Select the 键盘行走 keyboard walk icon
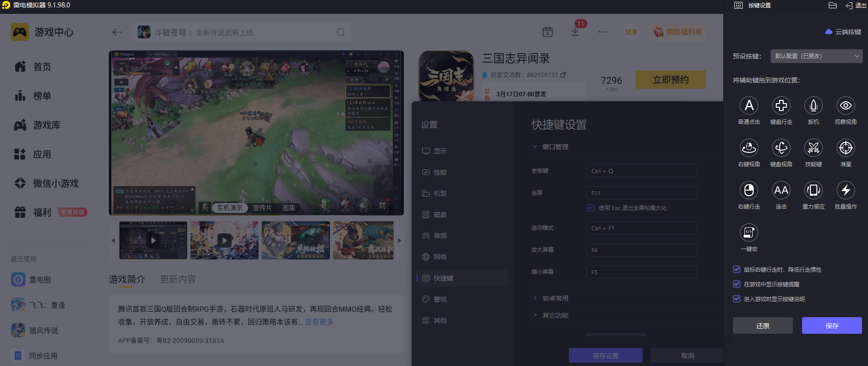 (x=781, y=106)
